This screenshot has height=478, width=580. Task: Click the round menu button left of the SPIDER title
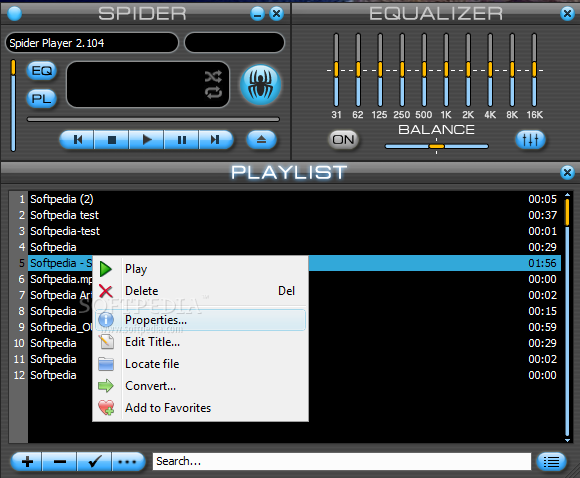pos(14,14)
